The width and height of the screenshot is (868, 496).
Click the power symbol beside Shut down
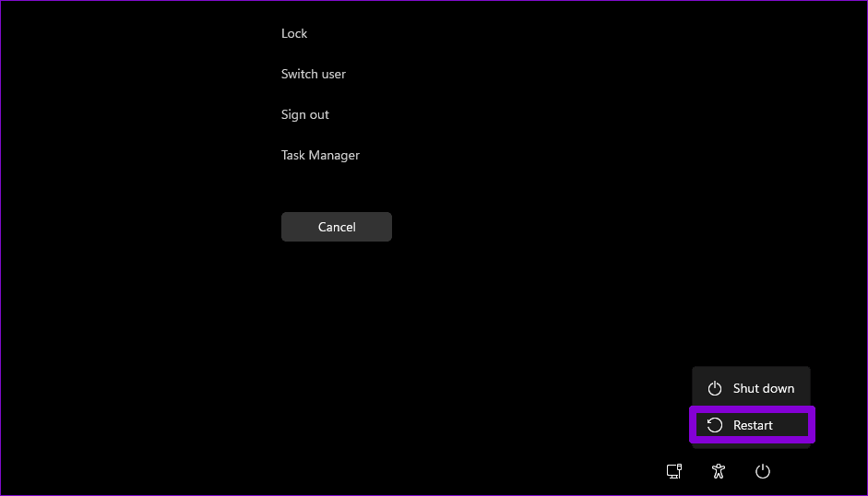(715, 388)
